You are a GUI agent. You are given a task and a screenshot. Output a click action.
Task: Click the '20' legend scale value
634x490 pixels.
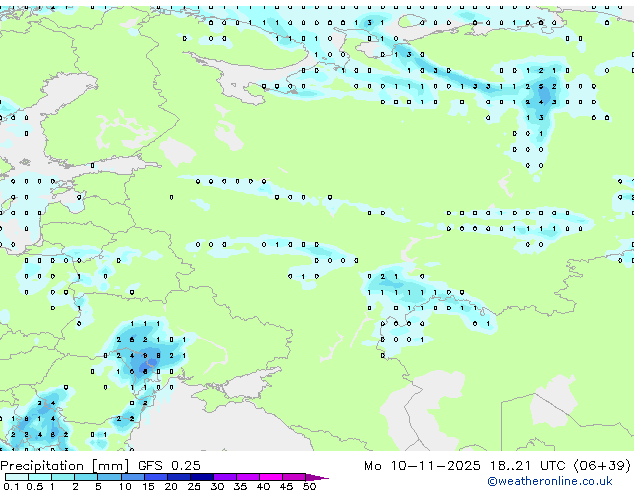[x=171, y=486]
